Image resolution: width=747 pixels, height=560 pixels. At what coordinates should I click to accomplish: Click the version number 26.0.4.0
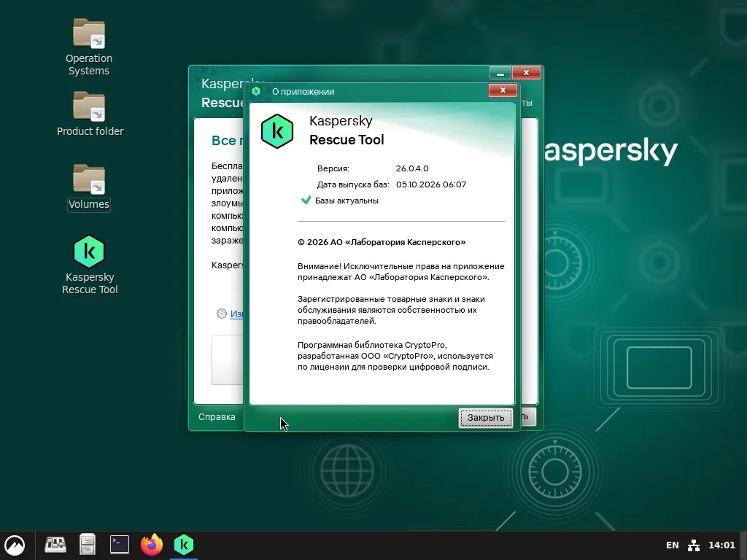[x=412, y=168]
